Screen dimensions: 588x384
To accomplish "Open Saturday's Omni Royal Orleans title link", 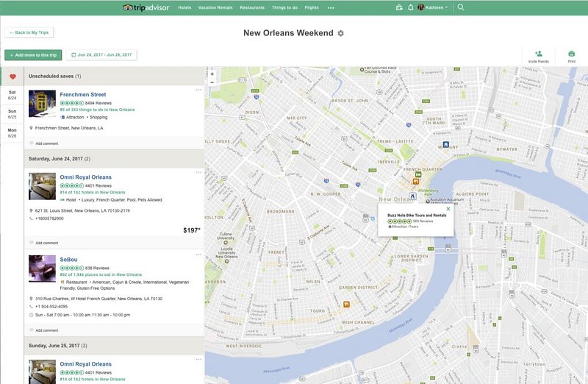I will [x=85, y=177].
